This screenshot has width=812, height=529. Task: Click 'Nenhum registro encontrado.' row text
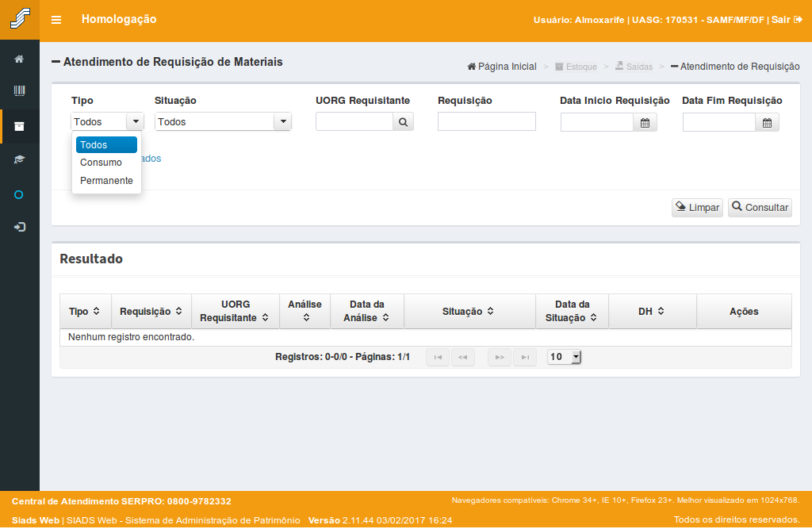131,337
